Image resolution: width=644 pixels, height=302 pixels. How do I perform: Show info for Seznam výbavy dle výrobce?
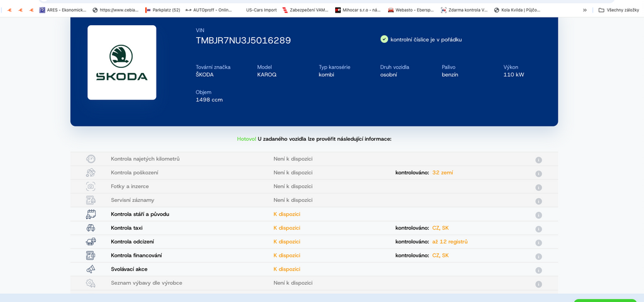click(x=538, y=284)
